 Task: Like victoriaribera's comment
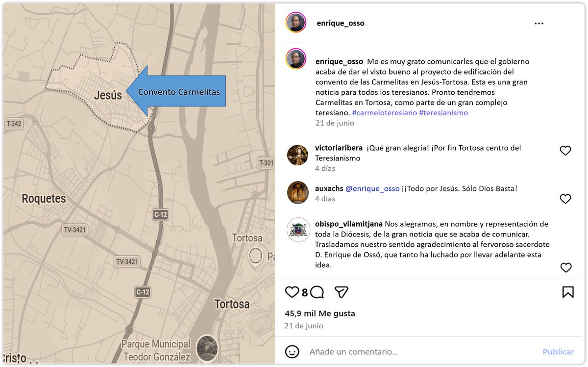[565, 151]
